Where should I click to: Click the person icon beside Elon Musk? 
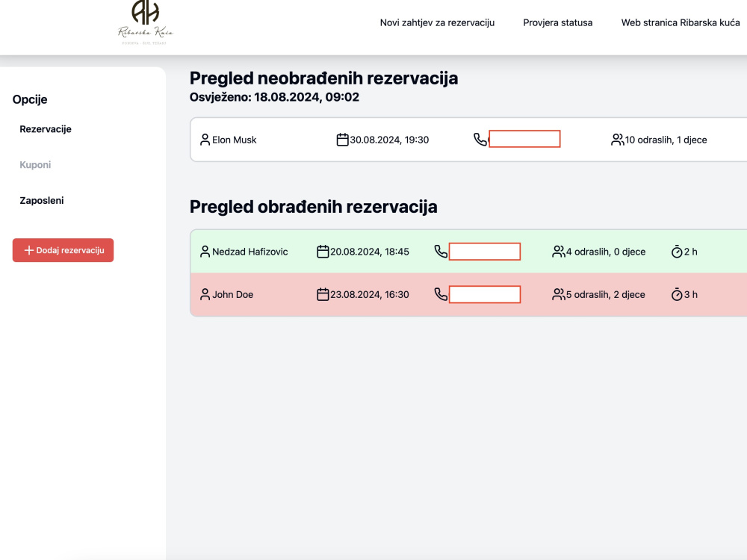tap(205, 140)
